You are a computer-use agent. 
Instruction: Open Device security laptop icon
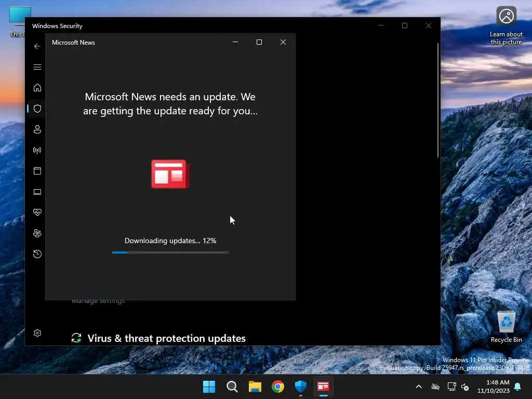tap(37, 192)
